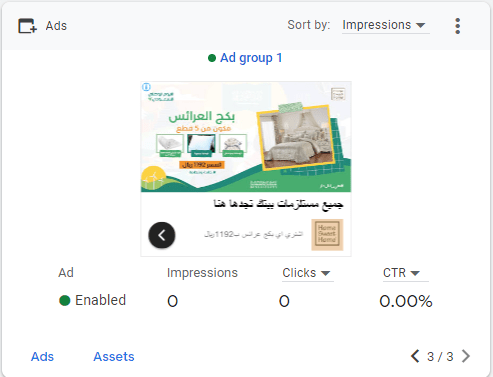Click the Impressions column header
493x377 pixels.
click(x=202, y=273)
